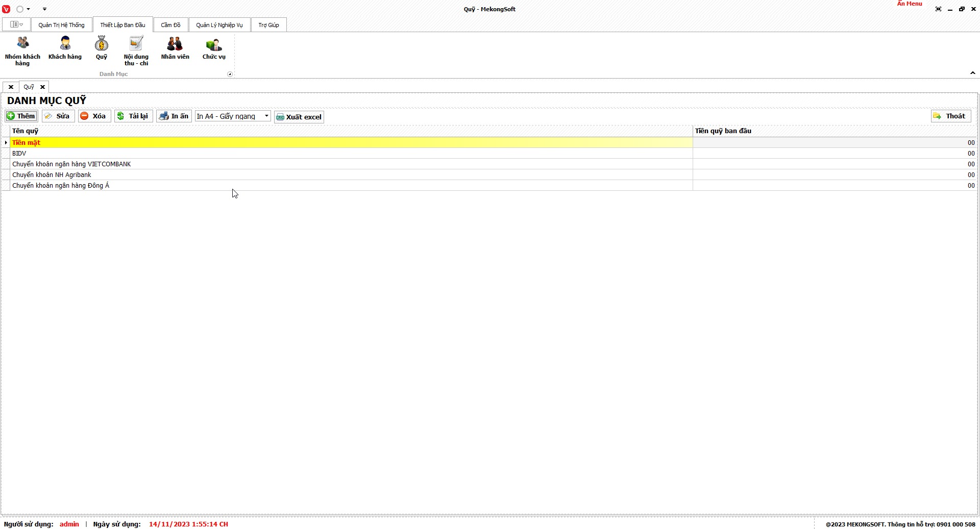This screenshot has width=980, height=529.
Task: Reload the list with Tải lại
Action: point(133,116)
